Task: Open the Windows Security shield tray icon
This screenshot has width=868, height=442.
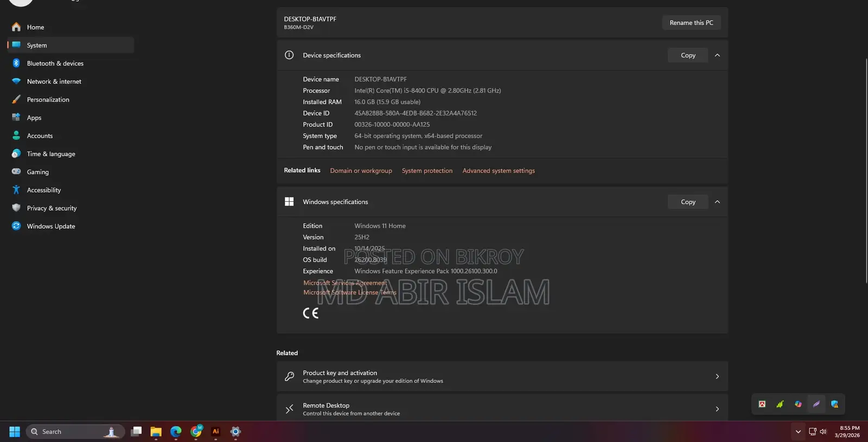Action: coord(834,404)
